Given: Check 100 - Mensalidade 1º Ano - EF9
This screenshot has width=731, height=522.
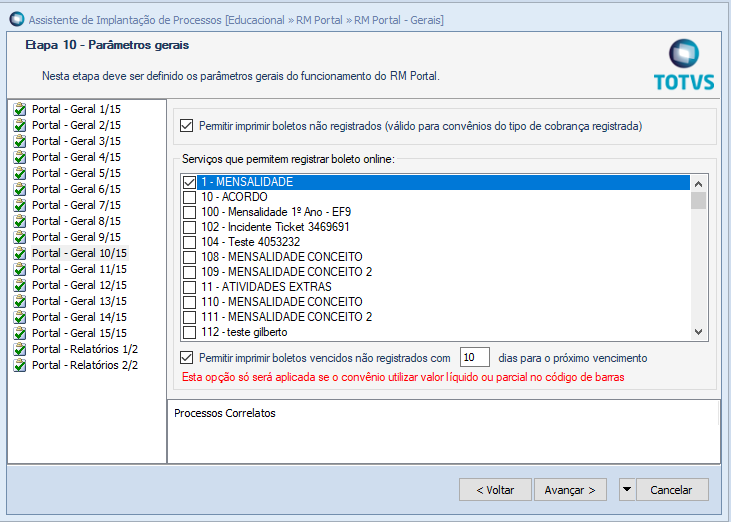Looking at the screenshot, I should [189, 212].
